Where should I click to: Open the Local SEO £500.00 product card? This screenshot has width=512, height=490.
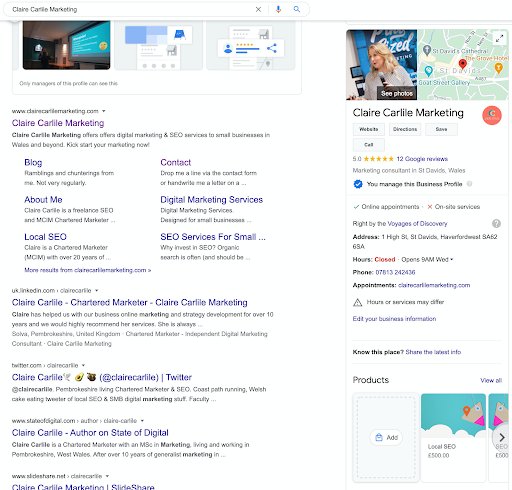click(453, 438)
